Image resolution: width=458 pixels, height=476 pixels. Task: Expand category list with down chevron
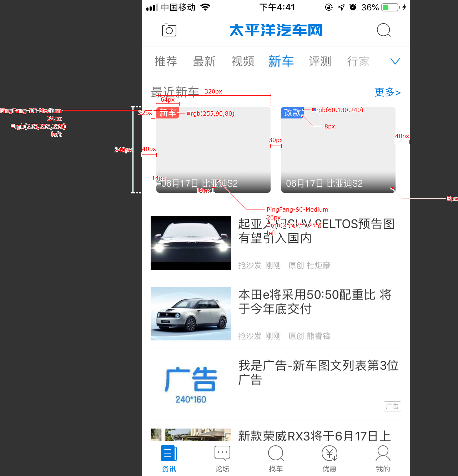(395, 61)
